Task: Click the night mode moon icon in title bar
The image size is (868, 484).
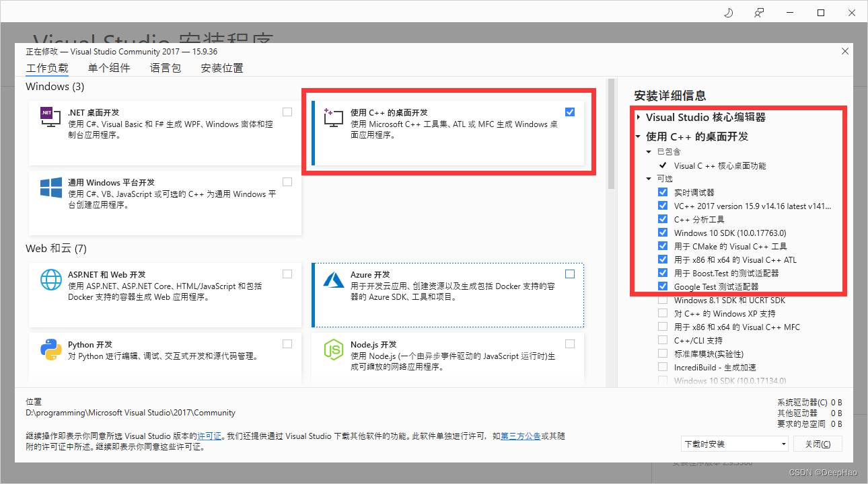Action: [728, 13]
